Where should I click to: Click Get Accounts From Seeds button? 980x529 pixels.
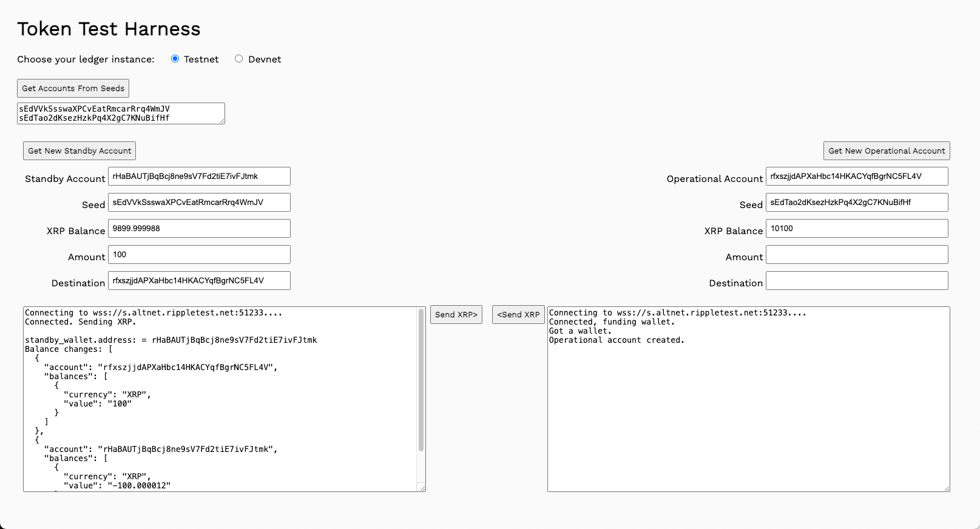pyautogui.click(x=73, y=88)
